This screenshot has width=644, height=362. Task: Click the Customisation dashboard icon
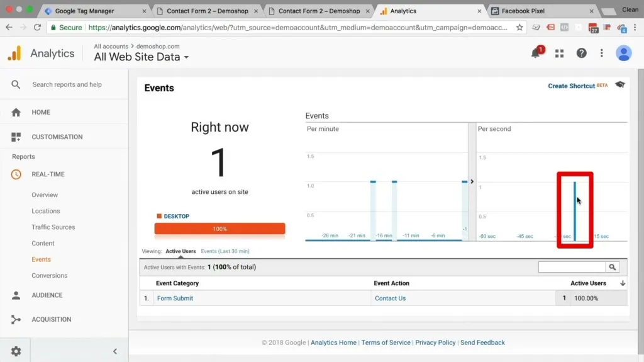(x=16, y=137)
